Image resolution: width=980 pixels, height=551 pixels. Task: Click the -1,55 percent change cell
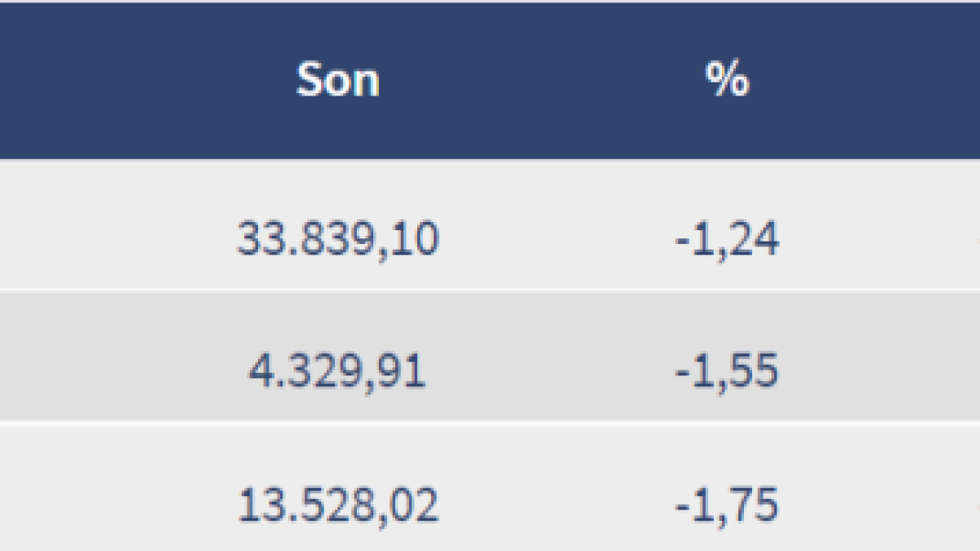coord(727,371)
